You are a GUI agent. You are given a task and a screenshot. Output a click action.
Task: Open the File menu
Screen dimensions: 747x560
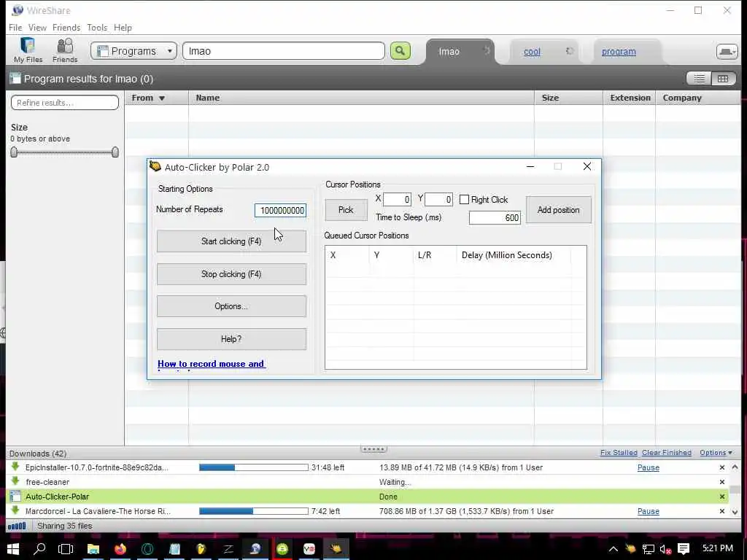pos(15,28)
